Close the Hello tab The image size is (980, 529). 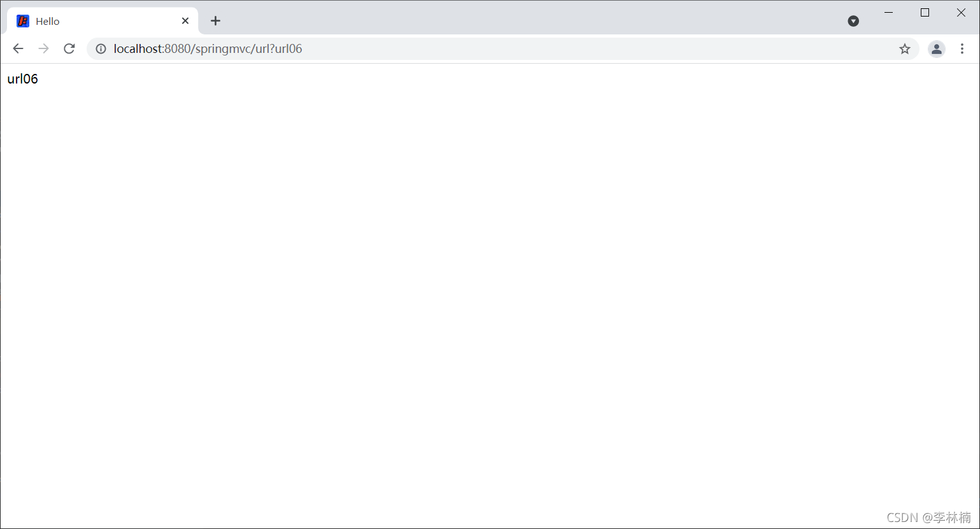point(185,21)
